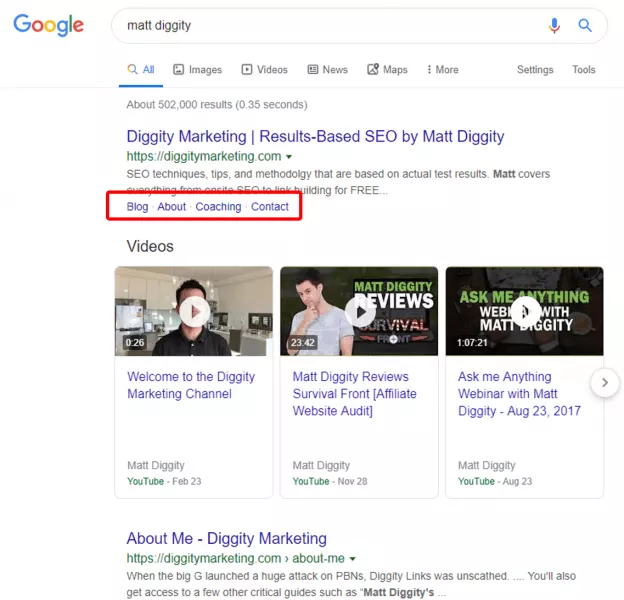Click the https://diggitymarketing.com › about-me URL text
The width and height of the screenshot is (624, 600).
[x=236, y=559]
